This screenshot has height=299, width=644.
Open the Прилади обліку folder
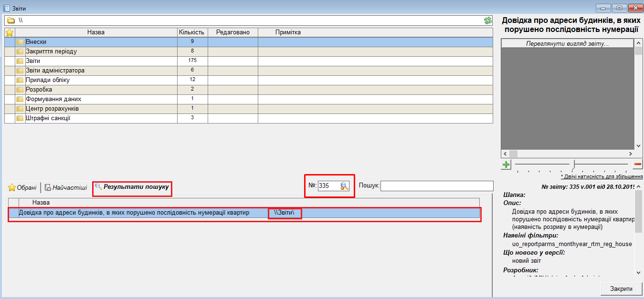pos(48,80)
